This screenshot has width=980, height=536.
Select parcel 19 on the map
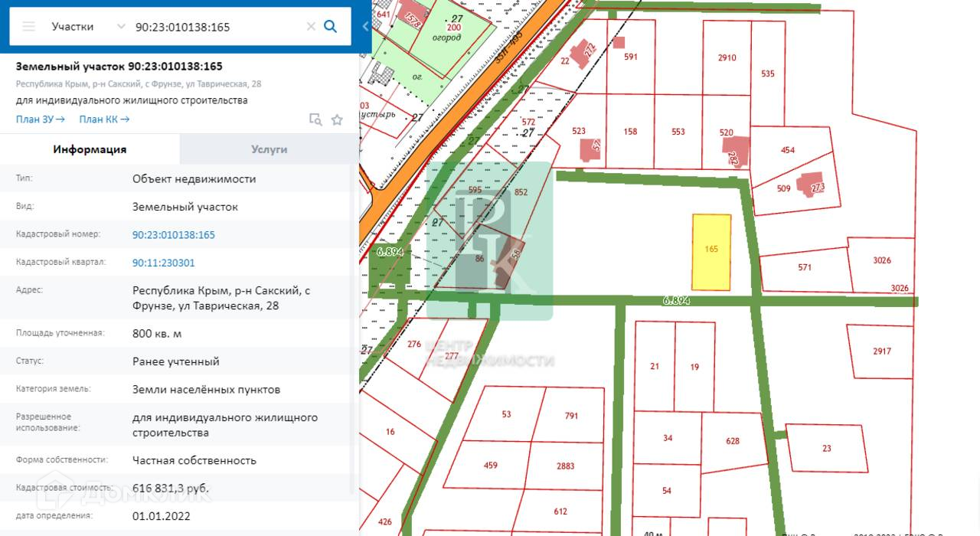click(694, 367)
